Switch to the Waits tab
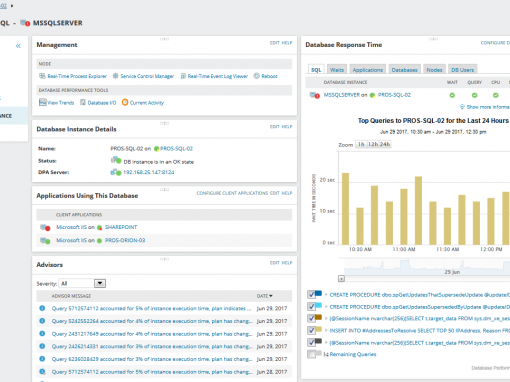 337,70
